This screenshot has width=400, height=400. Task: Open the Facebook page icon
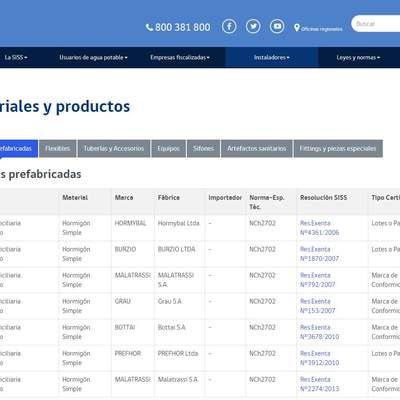point(229,26)
